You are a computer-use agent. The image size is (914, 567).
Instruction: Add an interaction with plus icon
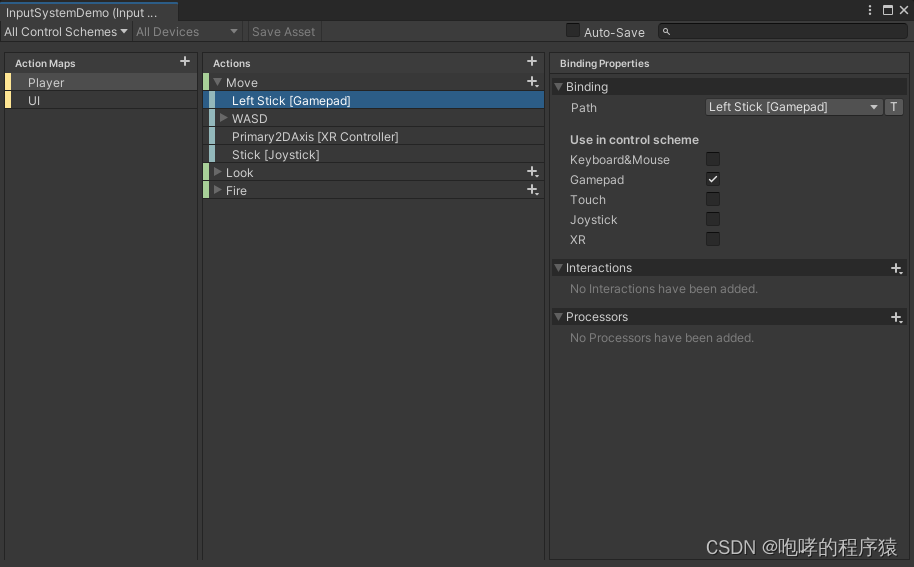click(x=897, y=268)
